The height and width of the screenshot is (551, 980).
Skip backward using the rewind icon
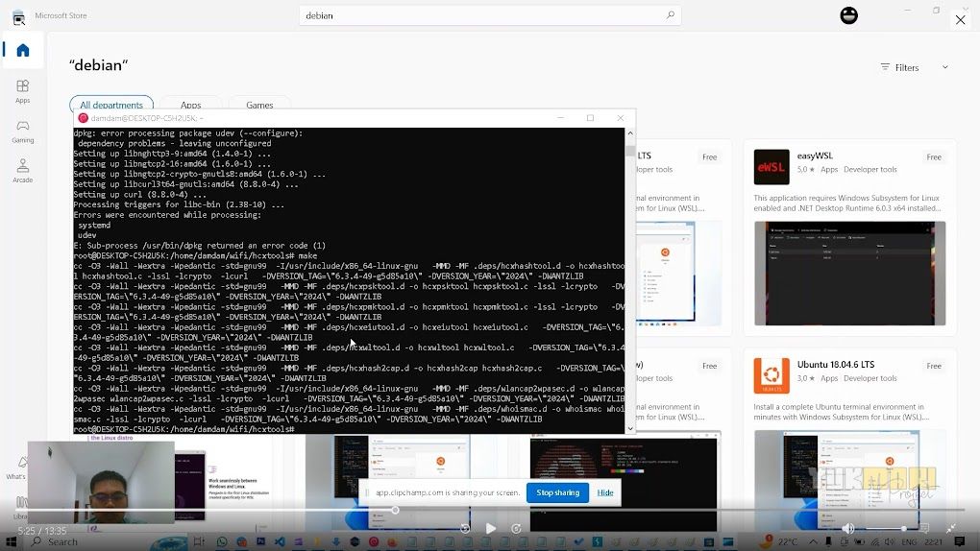coord(464,529)
